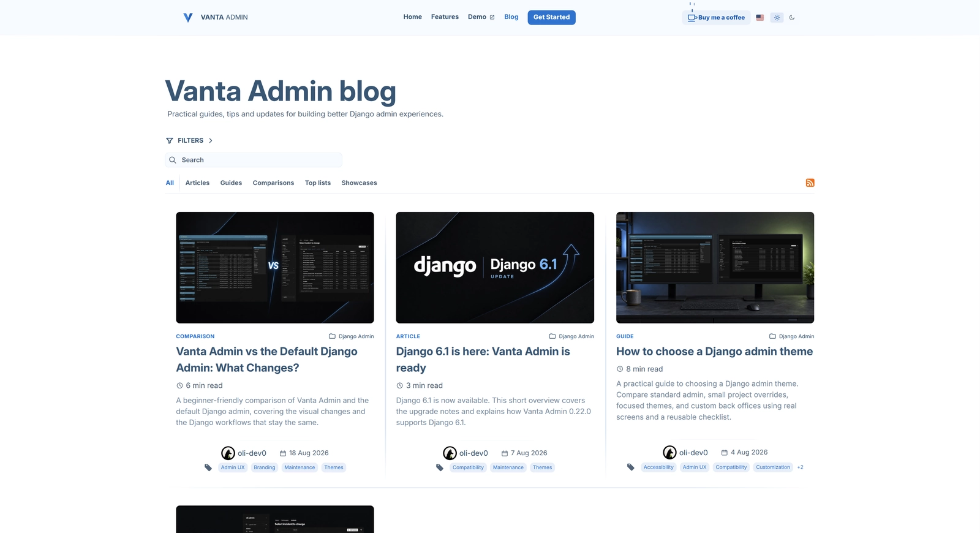Click the Accessibility tag
980x533 pixels.
click(x=658, y=467)
